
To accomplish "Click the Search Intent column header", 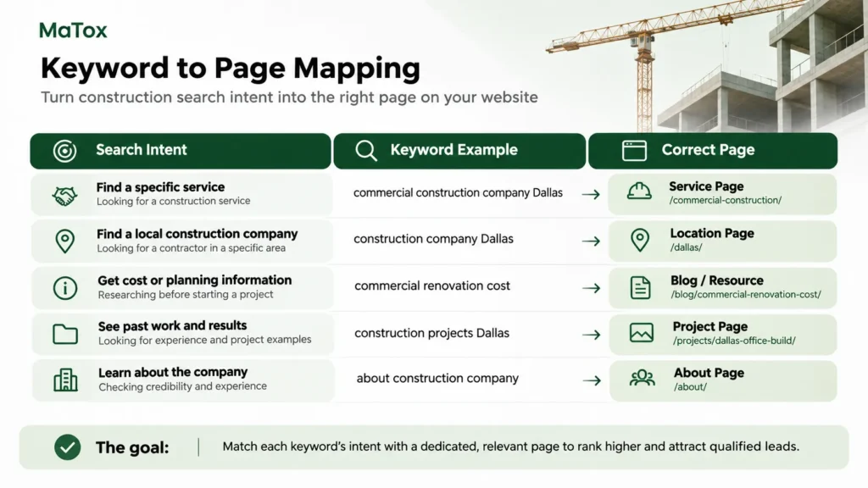I will [x=181, y=151].
